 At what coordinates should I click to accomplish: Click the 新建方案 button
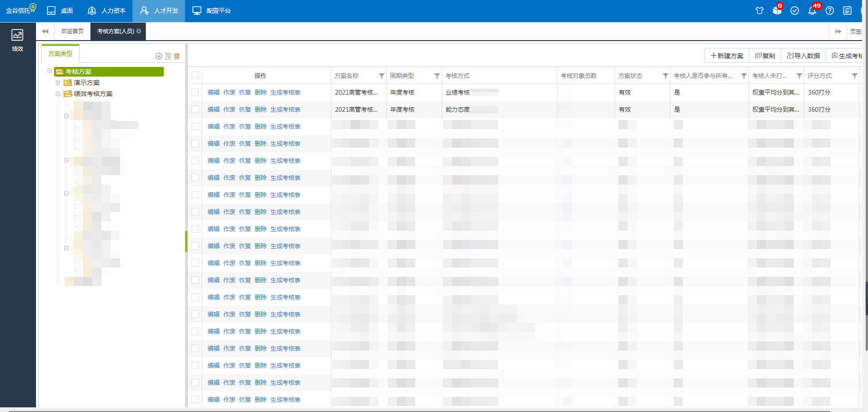pos(727,56)
